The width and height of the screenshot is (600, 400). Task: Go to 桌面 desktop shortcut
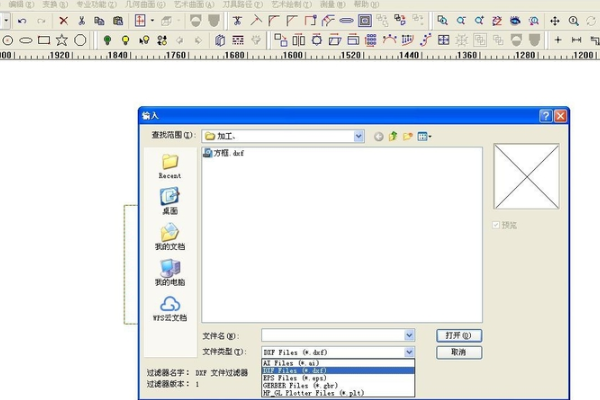(x=170, y=201)
